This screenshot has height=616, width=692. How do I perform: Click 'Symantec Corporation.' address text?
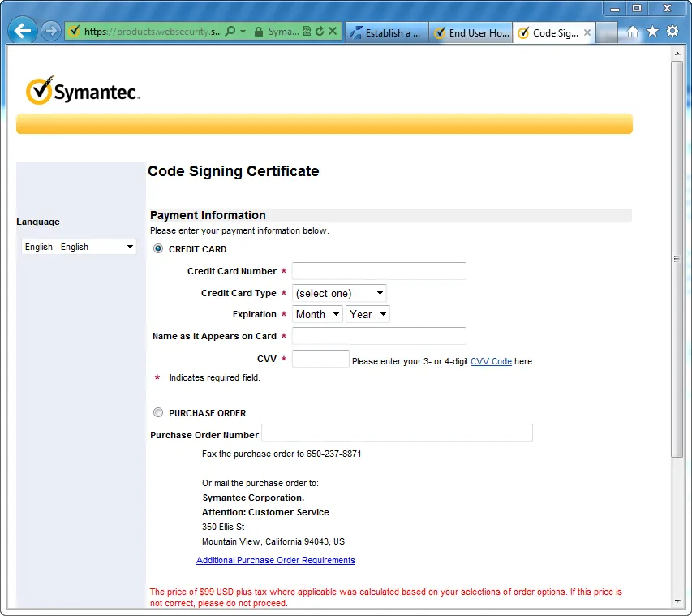click(253, 498)
